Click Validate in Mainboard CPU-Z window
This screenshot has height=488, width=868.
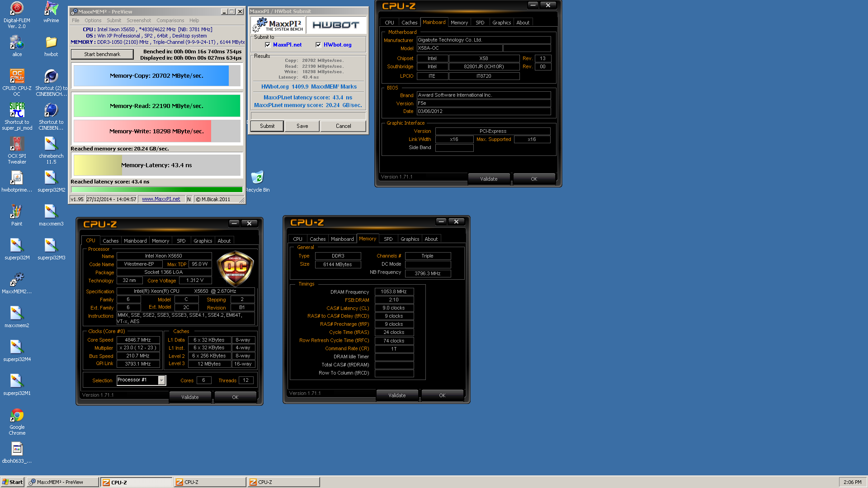(489, 179)
